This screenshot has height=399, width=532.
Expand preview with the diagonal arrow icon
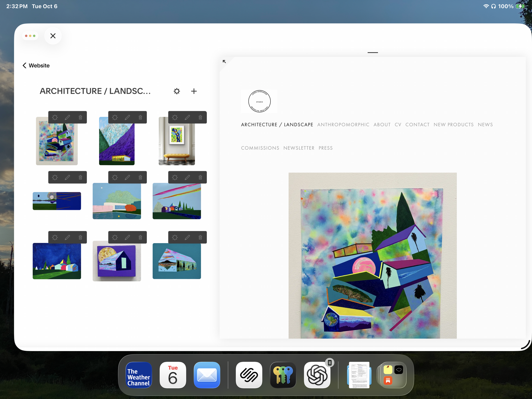pyautogui.click(x=224, y=62)
